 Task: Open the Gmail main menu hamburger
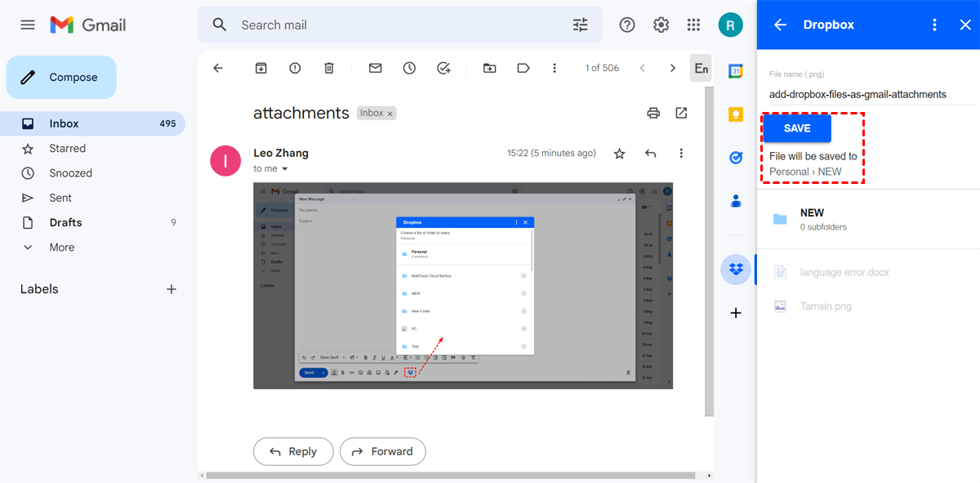click(x=28, y=25)
